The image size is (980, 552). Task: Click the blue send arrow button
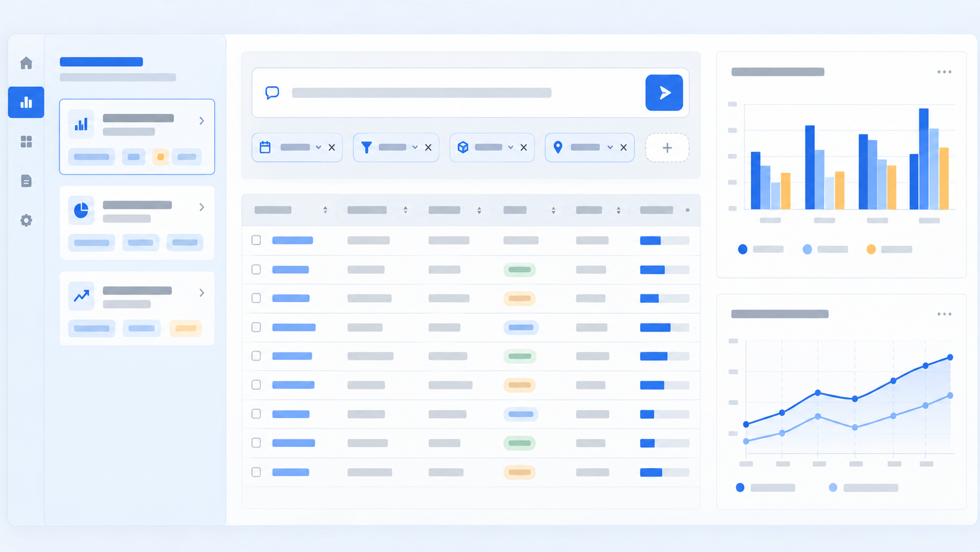[664, 93]
